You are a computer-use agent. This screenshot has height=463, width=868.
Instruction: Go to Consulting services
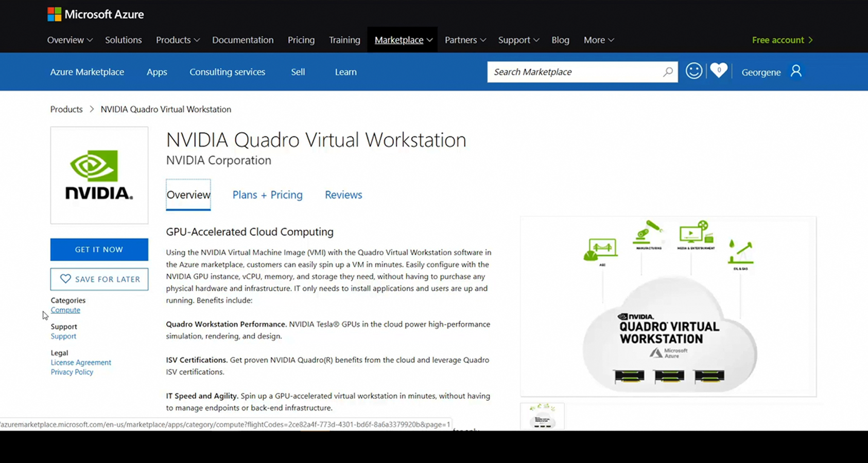[x=227, y=72]
